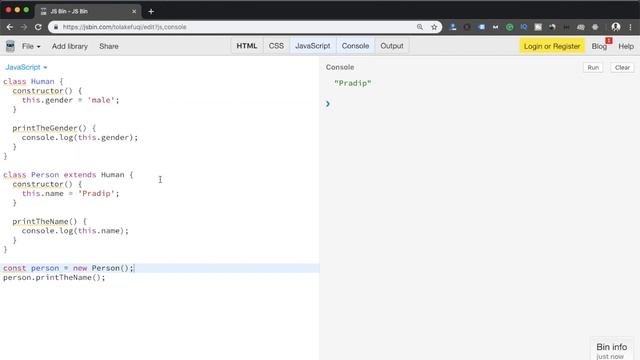Toggle the Console panel
Screen dimensions: 640x360
click(356, 46)
